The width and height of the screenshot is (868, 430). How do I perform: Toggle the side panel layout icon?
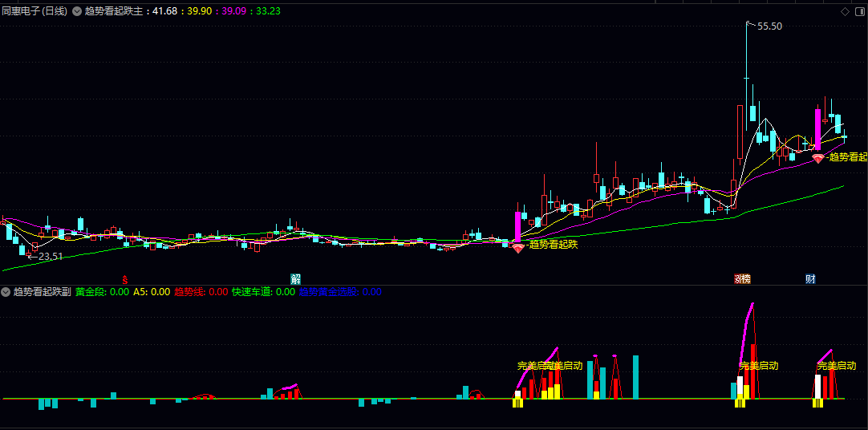pyautogui.click(x=860, y=11)
